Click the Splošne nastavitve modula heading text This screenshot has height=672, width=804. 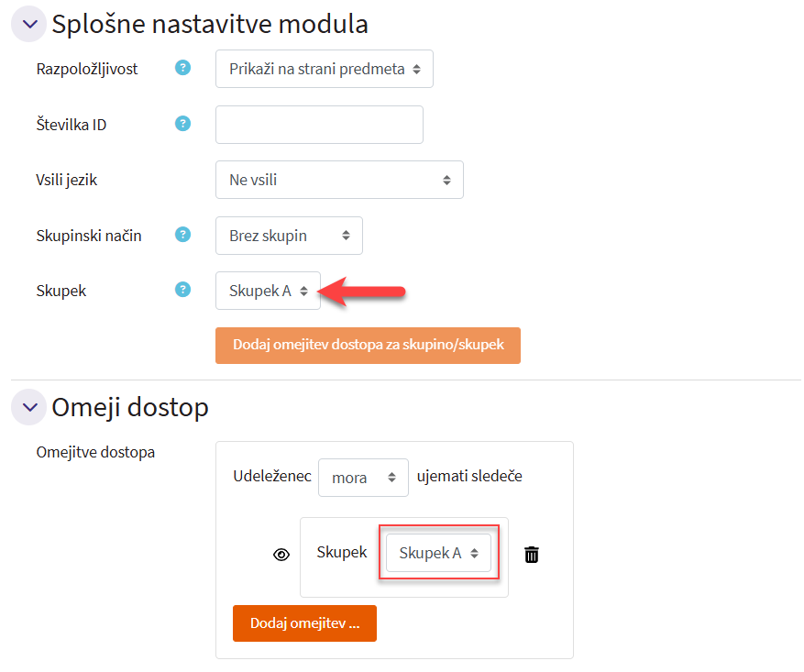click(210, 25)
